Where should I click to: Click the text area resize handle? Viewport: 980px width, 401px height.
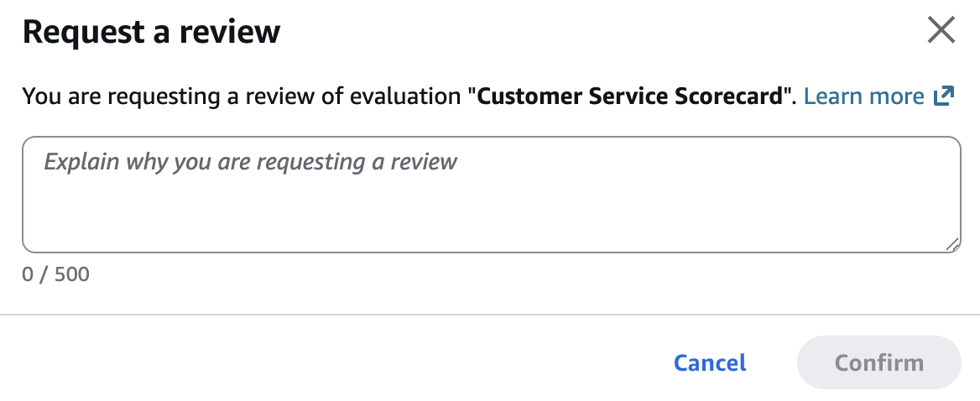(953, 245)
